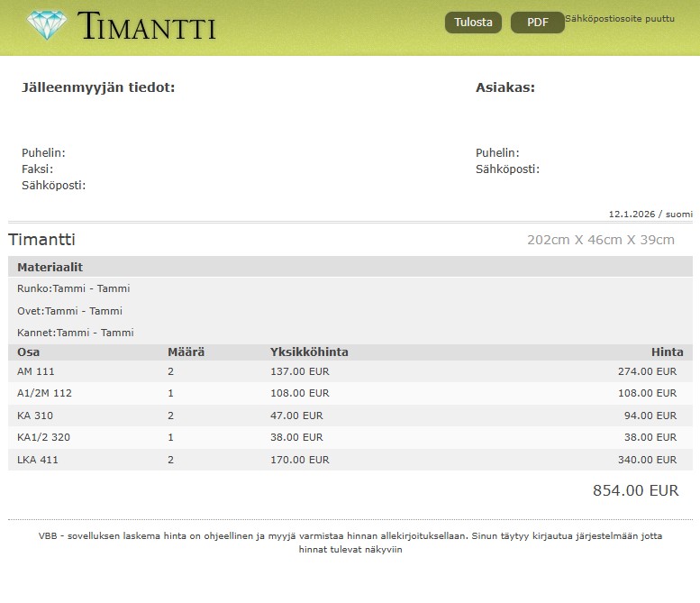Click the Runko:Tammi material line

[74, 289]
